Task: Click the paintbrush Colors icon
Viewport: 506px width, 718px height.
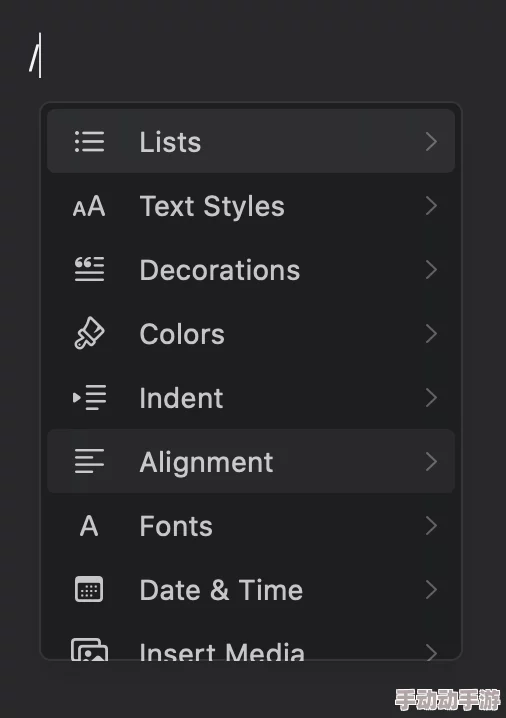Action: 89,333
